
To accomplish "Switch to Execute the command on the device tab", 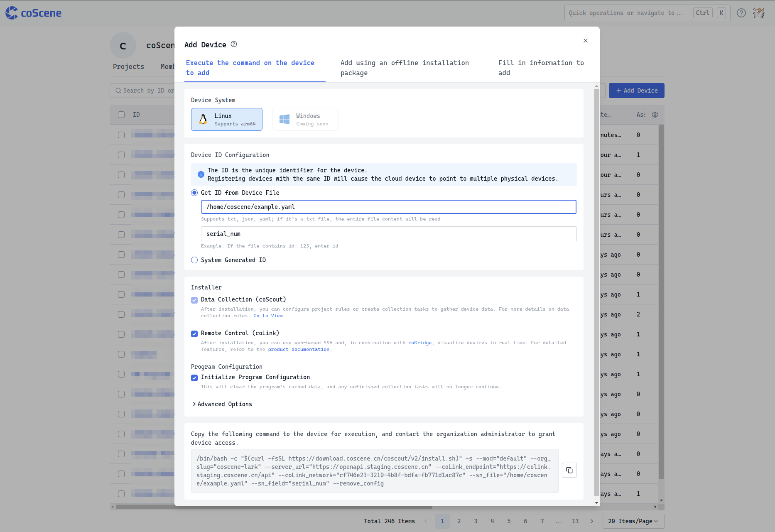I will click(x=255, y=68).
